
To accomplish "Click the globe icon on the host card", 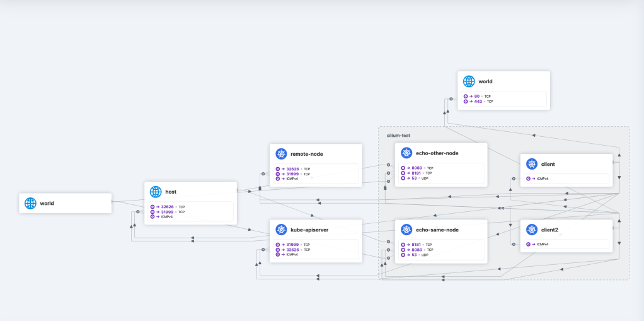I will click(156, 192).
